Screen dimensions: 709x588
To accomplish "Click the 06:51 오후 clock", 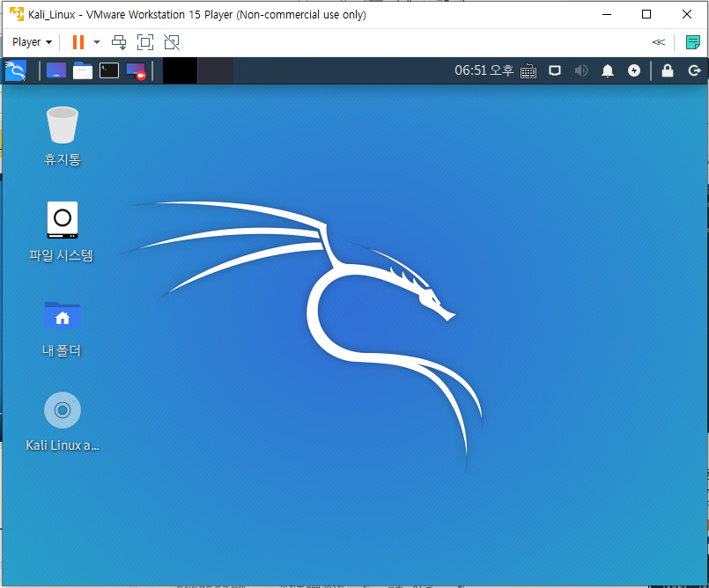I will click(484, 70).
